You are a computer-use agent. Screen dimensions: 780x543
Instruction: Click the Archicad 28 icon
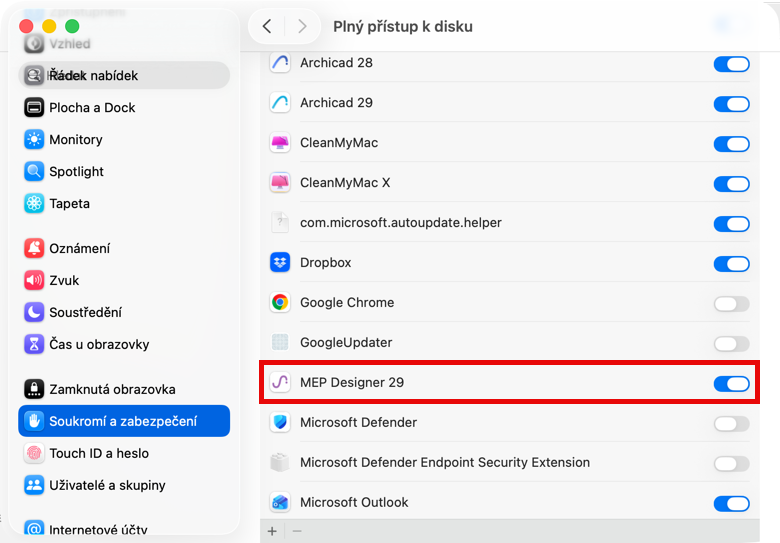tap(280, 63)
